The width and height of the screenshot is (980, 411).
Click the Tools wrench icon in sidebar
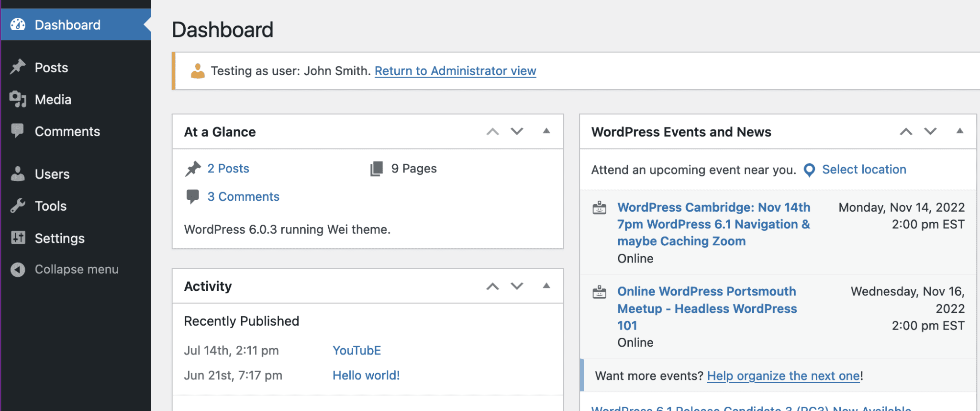18,206
